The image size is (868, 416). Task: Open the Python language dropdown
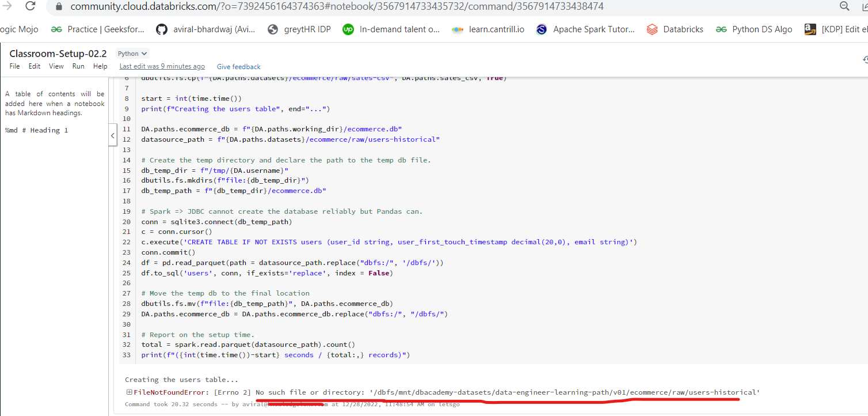click(132, 54)
